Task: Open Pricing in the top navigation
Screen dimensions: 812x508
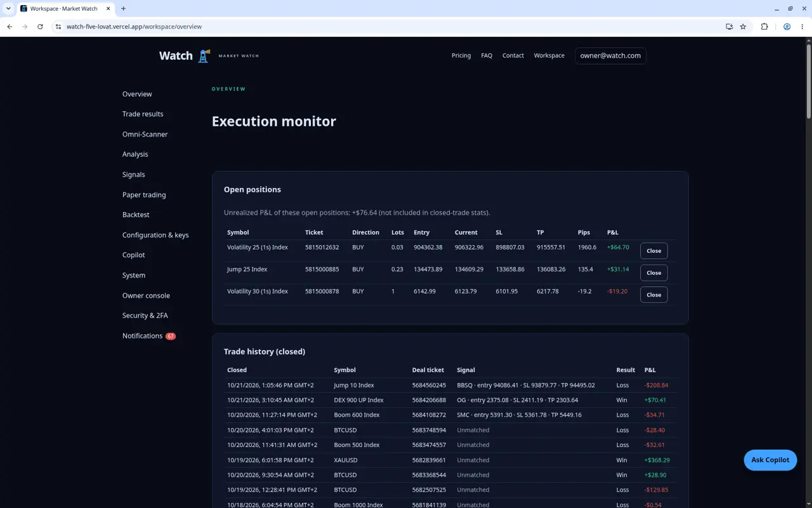Action: click(x=461, y=56)
